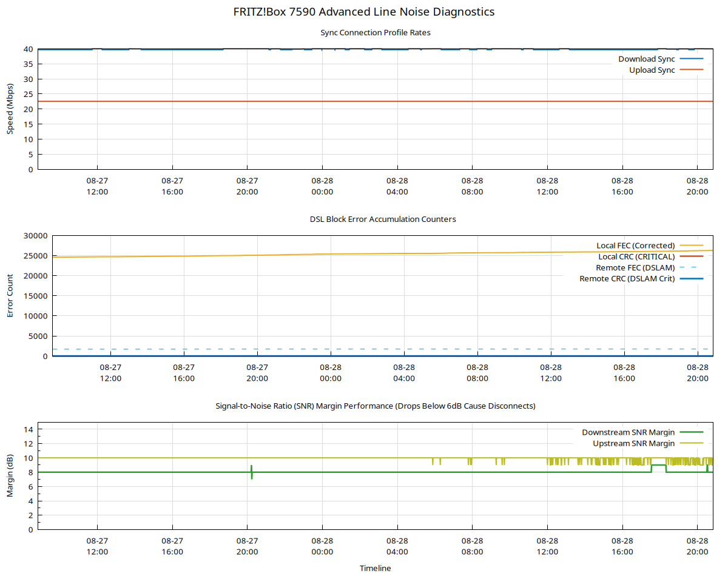Click 08-28 16:00 under the Sync Rates chart
The image size is (728, 576).
coord(622,186)
